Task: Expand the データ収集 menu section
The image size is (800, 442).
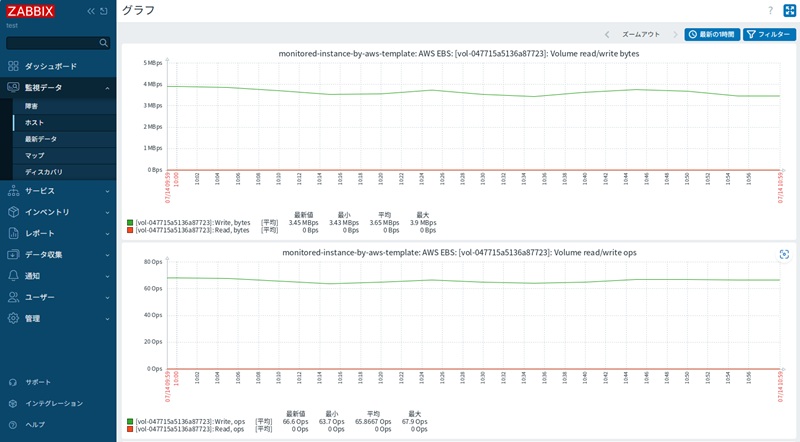Action: (x=58, y=255)
